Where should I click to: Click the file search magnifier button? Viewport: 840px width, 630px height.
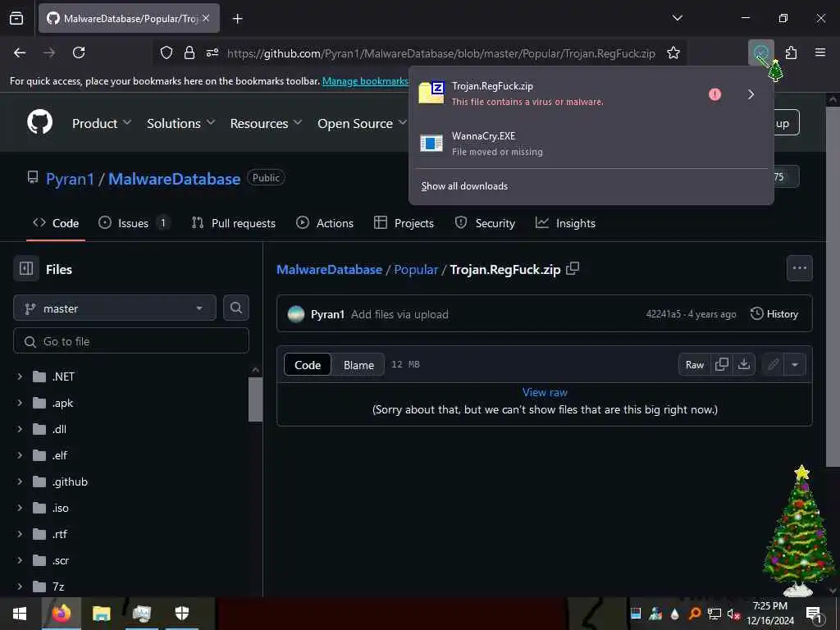pos(235,308)
